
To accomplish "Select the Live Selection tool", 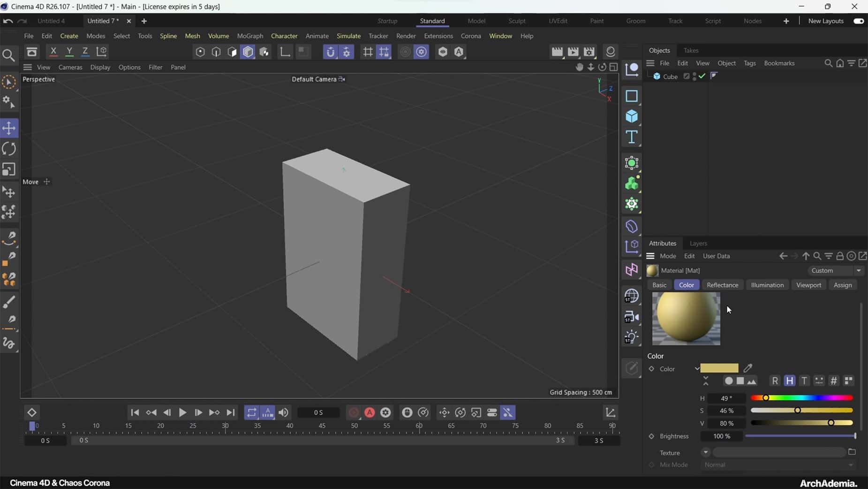I will pos(9,83).
